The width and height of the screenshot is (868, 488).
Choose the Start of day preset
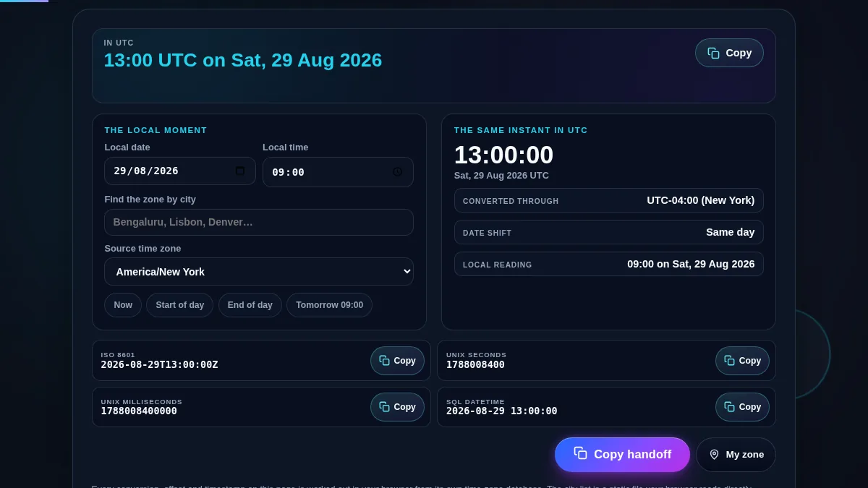click(x=180, y=305)
